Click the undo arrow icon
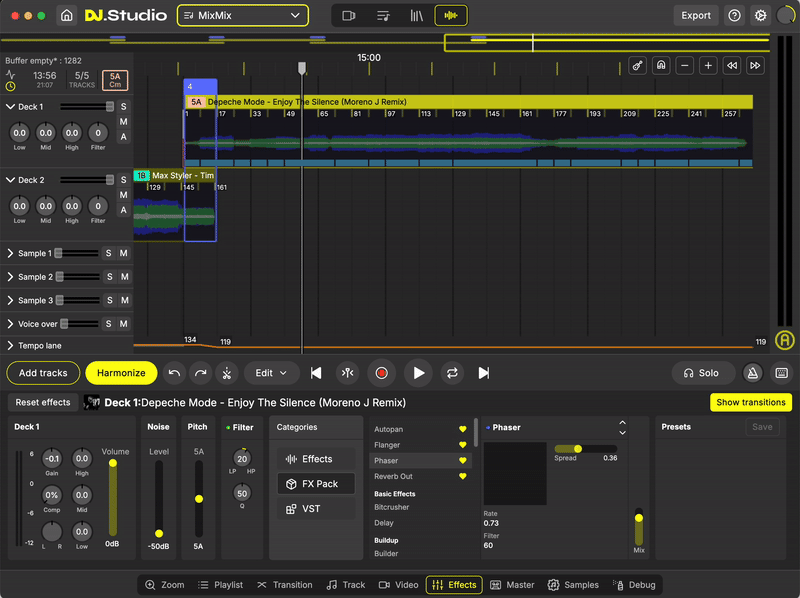The height and width of the screenshot is (598, 800). coord(175,373)
